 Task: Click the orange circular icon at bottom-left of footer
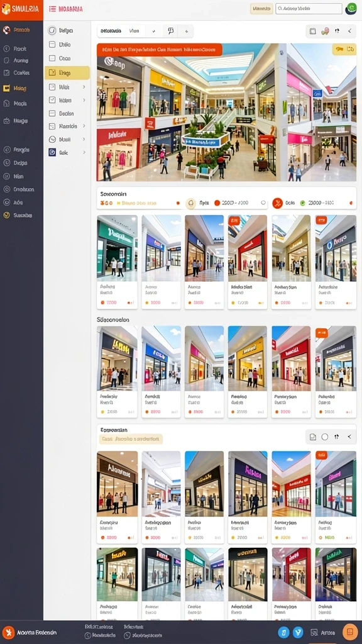click(8, 633)
